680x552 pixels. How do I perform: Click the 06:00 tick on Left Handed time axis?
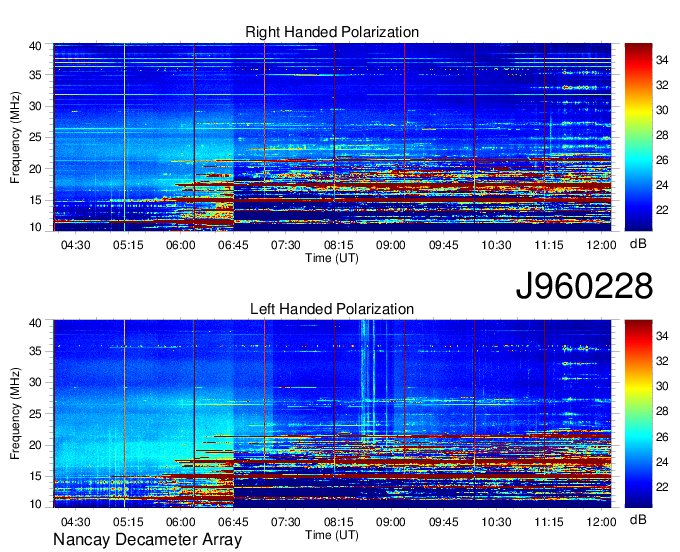[x=180, y=522]
